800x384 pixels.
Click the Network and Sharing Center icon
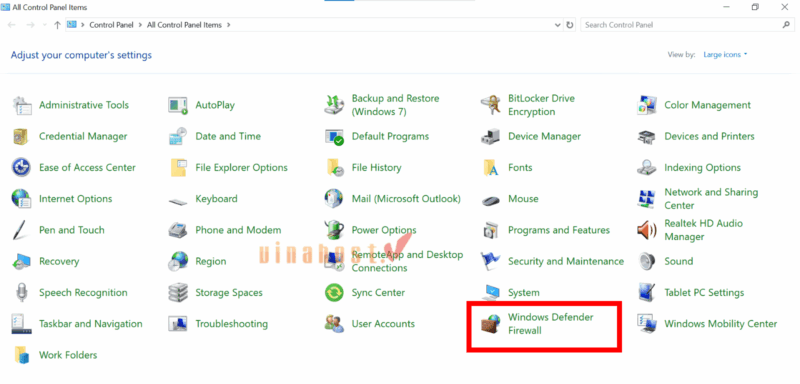[x=647, y=199]
